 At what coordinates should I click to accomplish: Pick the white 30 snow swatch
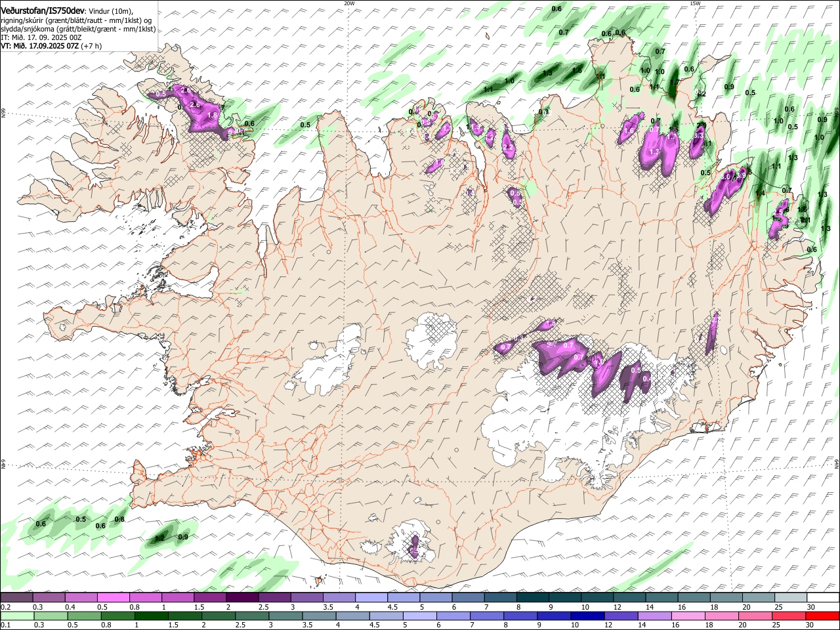[x=822, y=598]
